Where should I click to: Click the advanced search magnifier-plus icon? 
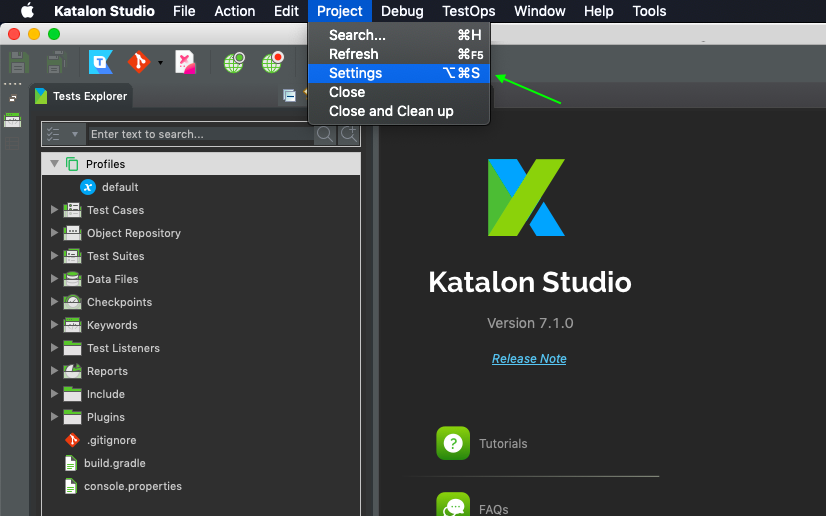(349, 134)
